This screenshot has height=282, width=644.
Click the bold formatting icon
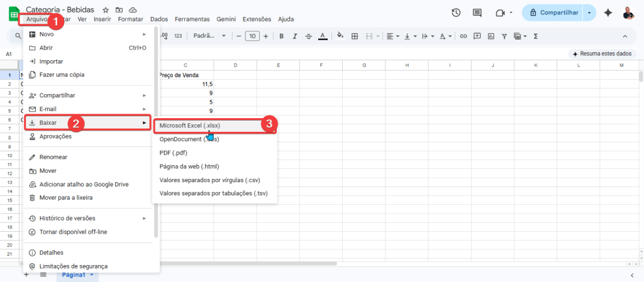pyautogui.click(x=281, y=36)
